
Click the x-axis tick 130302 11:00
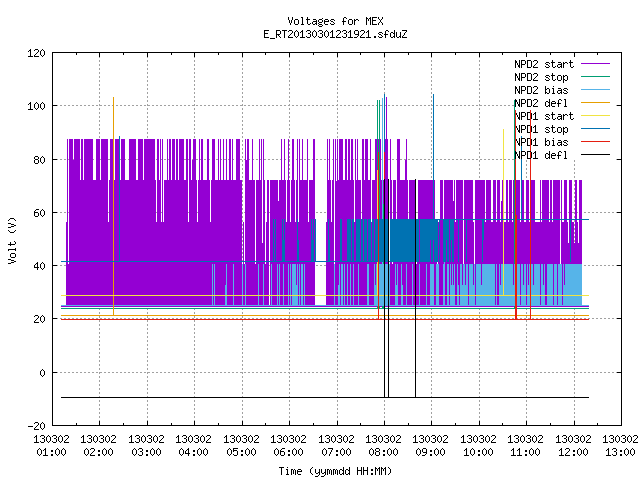(x=526, y=445)
